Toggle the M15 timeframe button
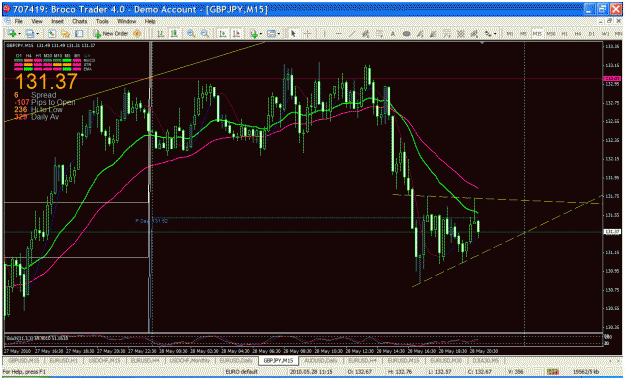 point(537,34)
